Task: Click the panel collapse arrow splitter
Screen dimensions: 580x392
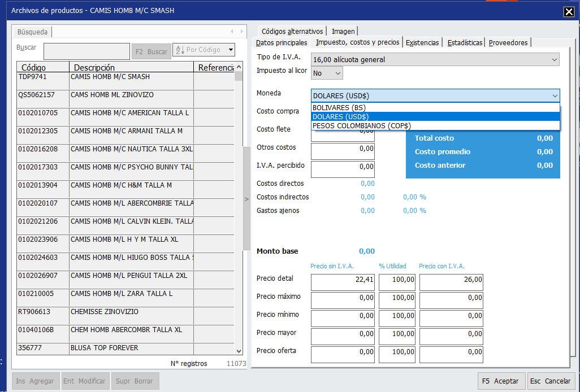Action: tap(246, 199)
